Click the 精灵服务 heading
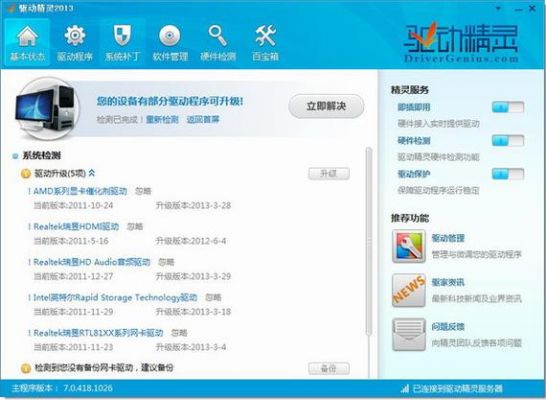The width and height of the screenshot is (546, 400). (410, 90)
